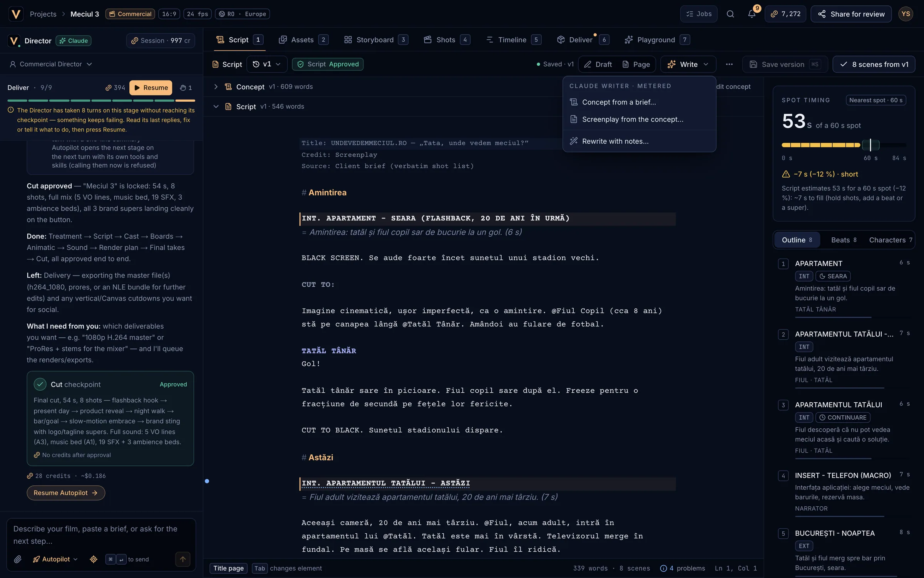Click the attach paperclip icon
This screenshot has width=924, height=578.
(x=18, y=559)
